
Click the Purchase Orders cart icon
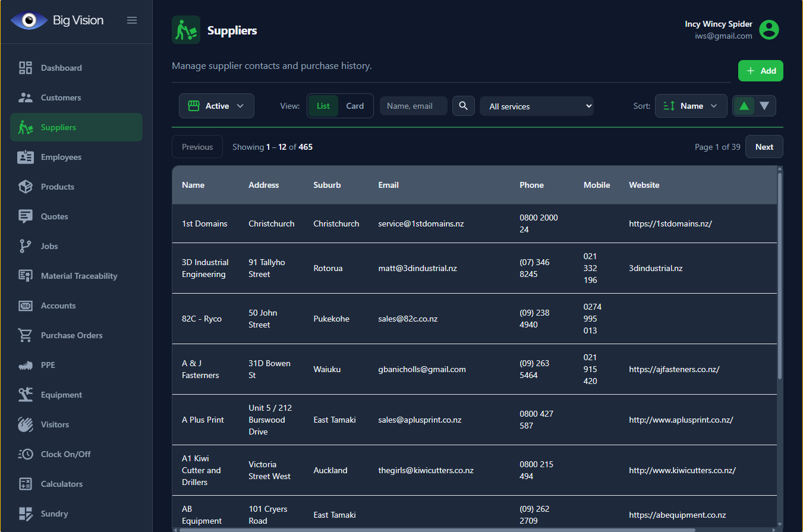[26, 335]
